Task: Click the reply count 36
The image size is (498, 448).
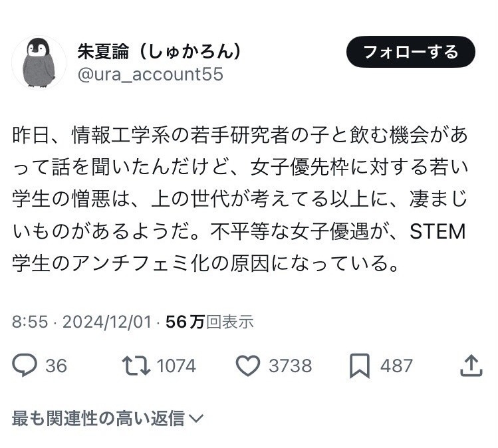Action: click(56, 366)
